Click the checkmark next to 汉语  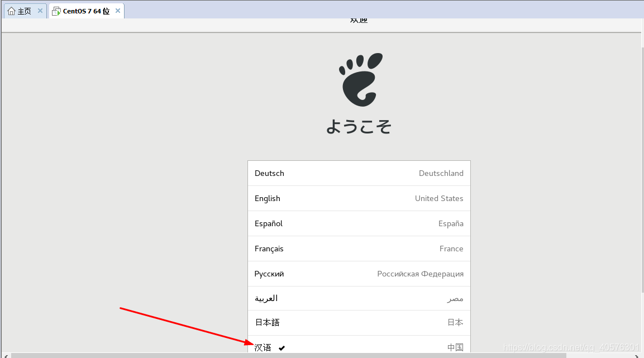pos(282,348)
